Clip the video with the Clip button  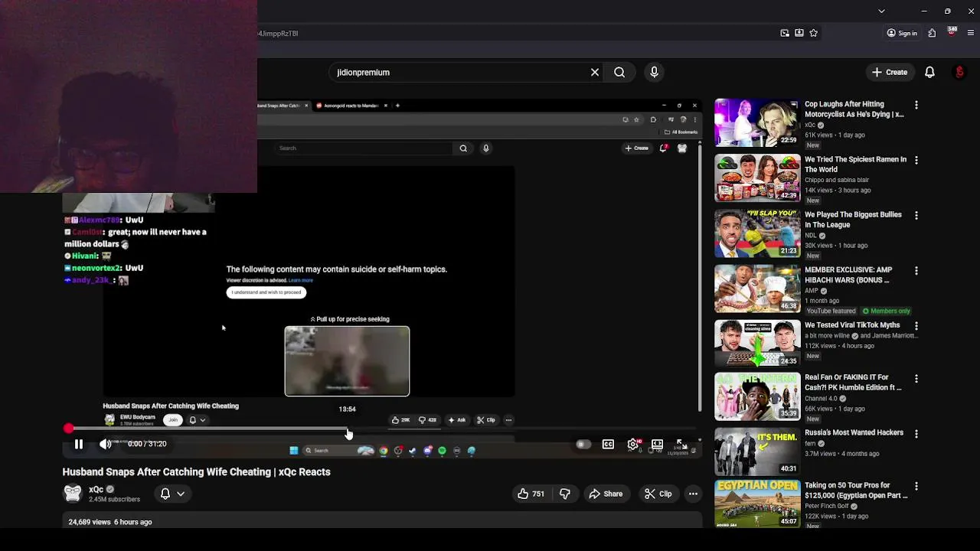[658, 494]
